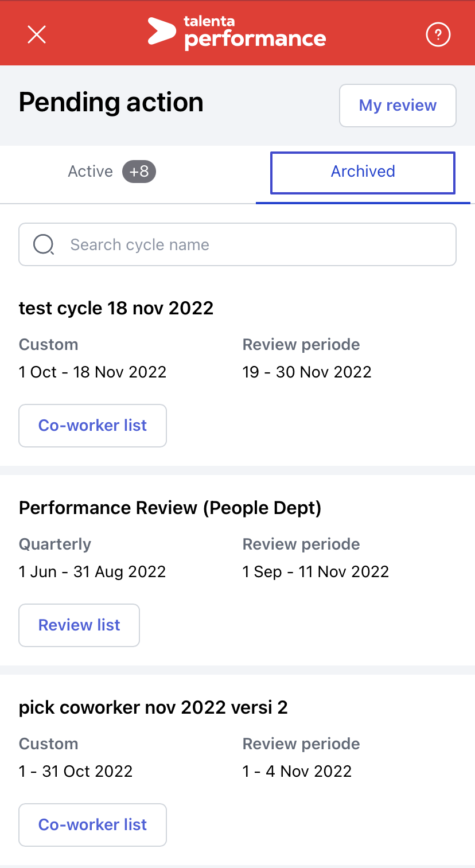Open Co-worker list for pick coworker nov 2022 versi 2
The height and width of the screenshot is (868, 475).
coord(92,825)
